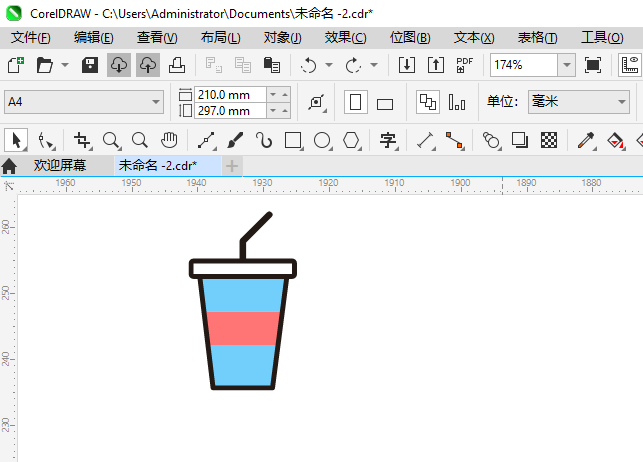Open the 布局(L) menu

(x=221, y=38)
